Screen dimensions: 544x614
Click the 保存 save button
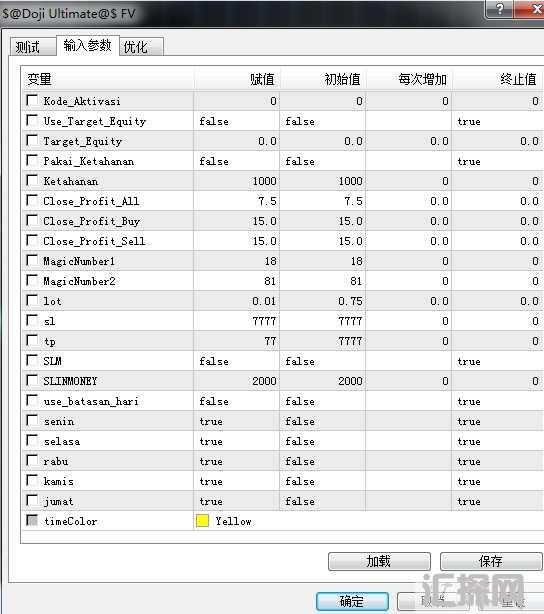tap(491, 562)
